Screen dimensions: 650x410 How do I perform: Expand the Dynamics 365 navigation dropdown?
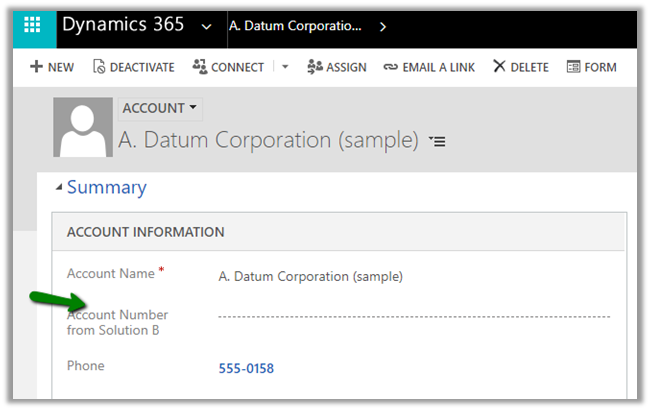tap(207, 27)
